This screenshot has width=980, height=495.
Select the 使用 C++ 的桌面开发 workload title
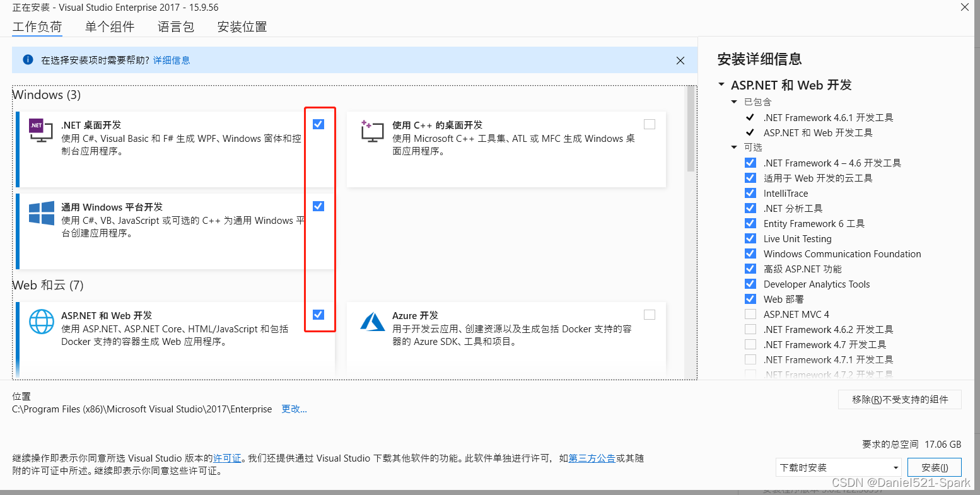(437, 125)
